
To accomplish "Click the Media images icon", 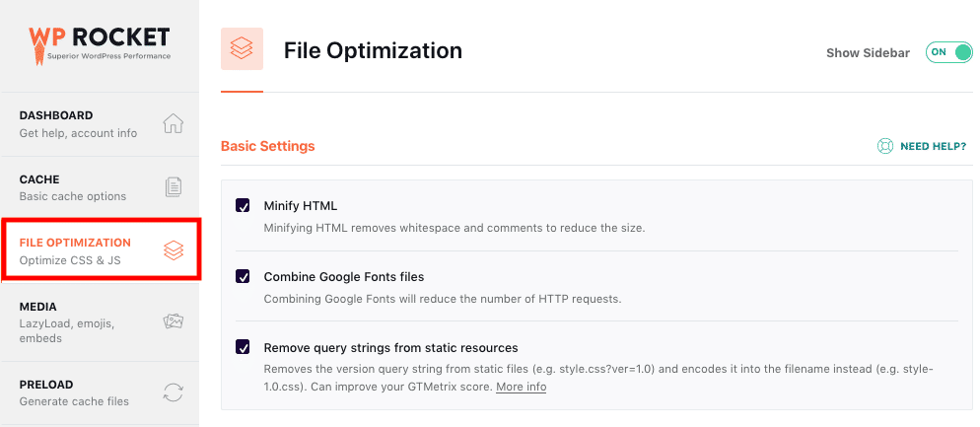I will [x=174, y=321].
